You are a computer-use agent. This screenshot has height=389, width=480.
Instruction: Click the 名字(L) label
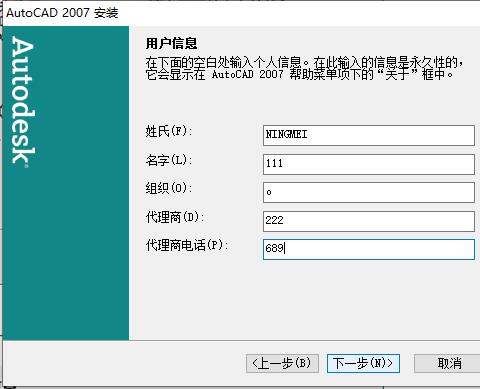point(169,160)
